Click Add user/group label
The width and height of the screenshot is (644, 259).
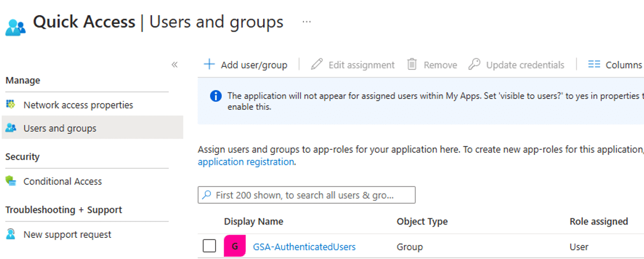(254, 65)
